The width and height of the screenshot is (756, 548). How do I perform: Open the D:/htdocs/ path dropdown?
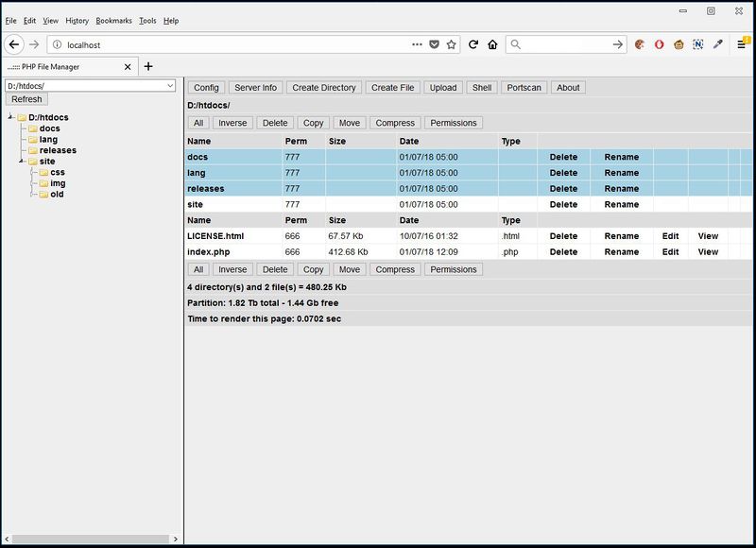point(90,86)
